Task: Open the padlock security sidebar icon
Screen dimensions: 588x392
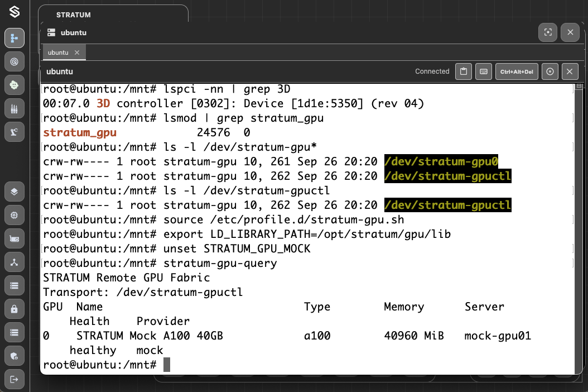Action: point(15,309)
